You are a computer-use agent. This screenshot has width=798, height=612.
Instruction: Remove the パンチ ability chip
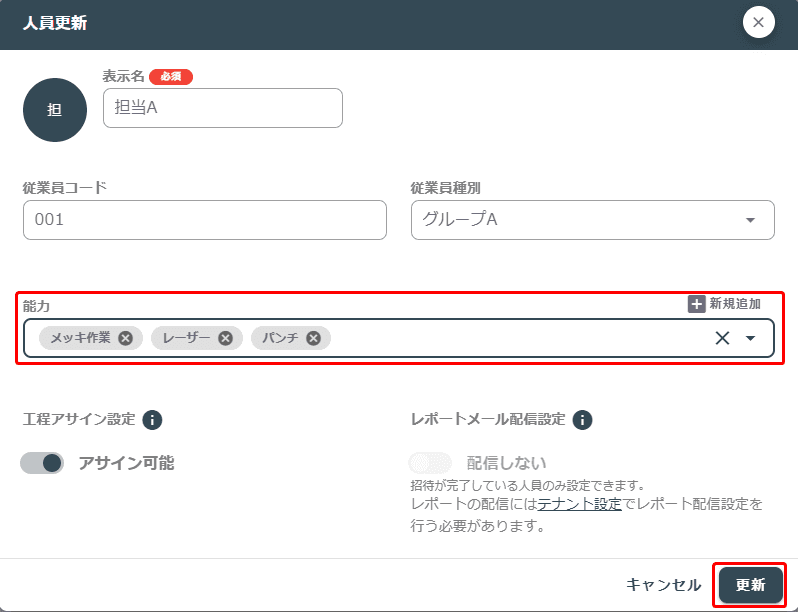(x=314, y=338)
